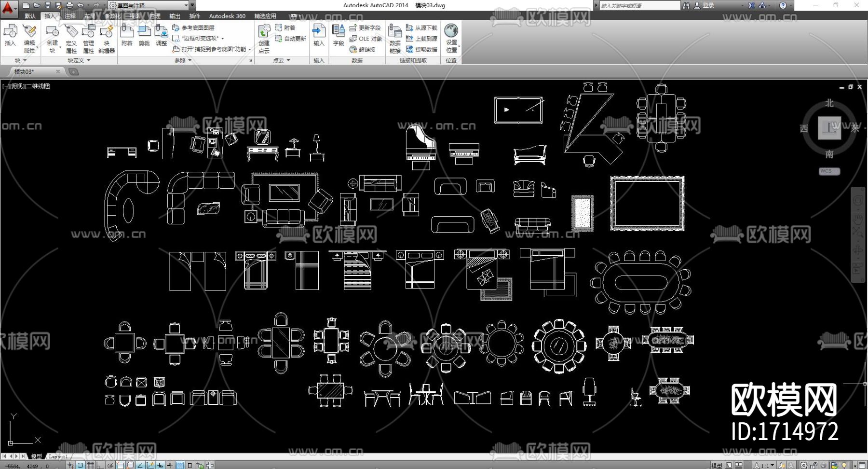
Task: Open the 编辑属性 edit attributes tool
Action: tap(29, 38)
